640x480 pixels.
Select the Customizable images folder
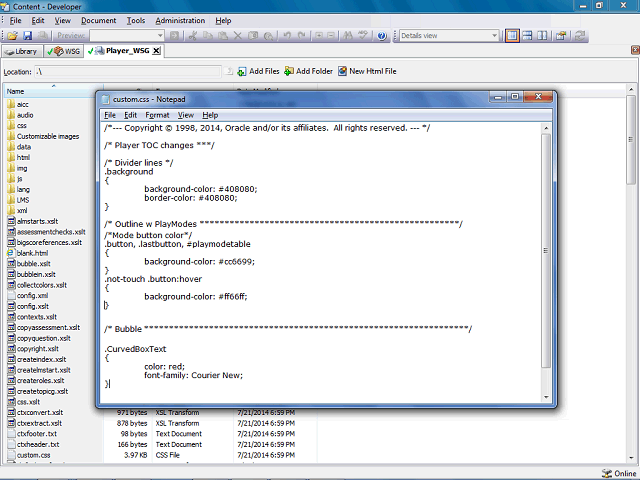pyautogui.click(x=43, y=136)
